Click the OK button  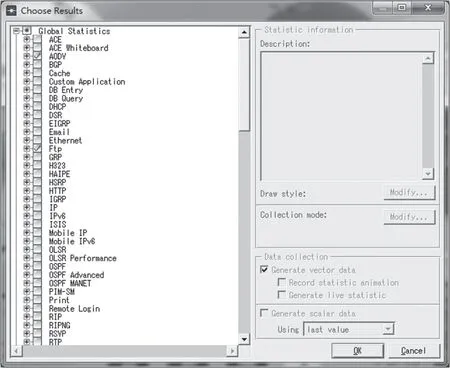tap(357, 351)
